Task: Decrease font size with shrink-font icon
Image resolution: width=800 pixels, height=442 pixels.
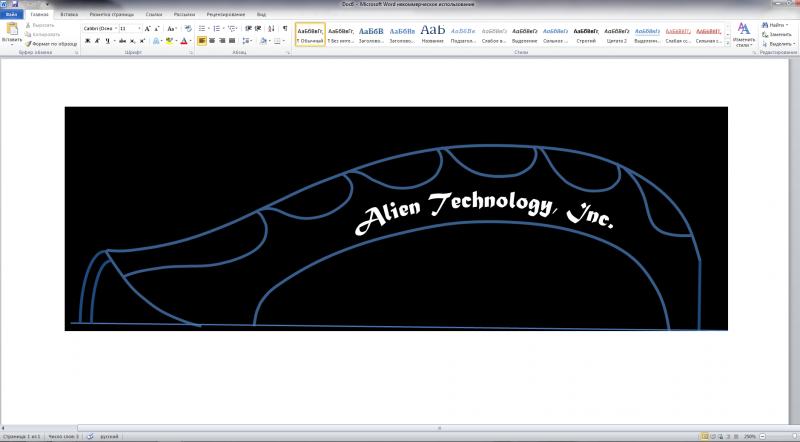Action: [157, 29]
